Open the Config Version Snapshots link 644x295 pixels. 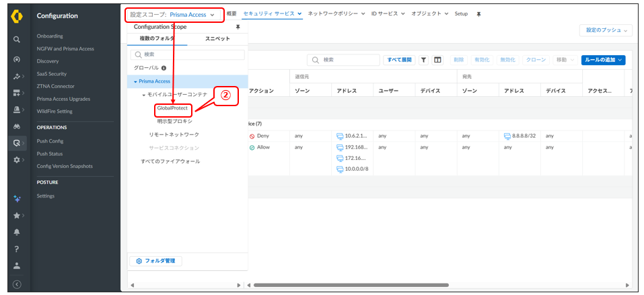tap(65, 166)
